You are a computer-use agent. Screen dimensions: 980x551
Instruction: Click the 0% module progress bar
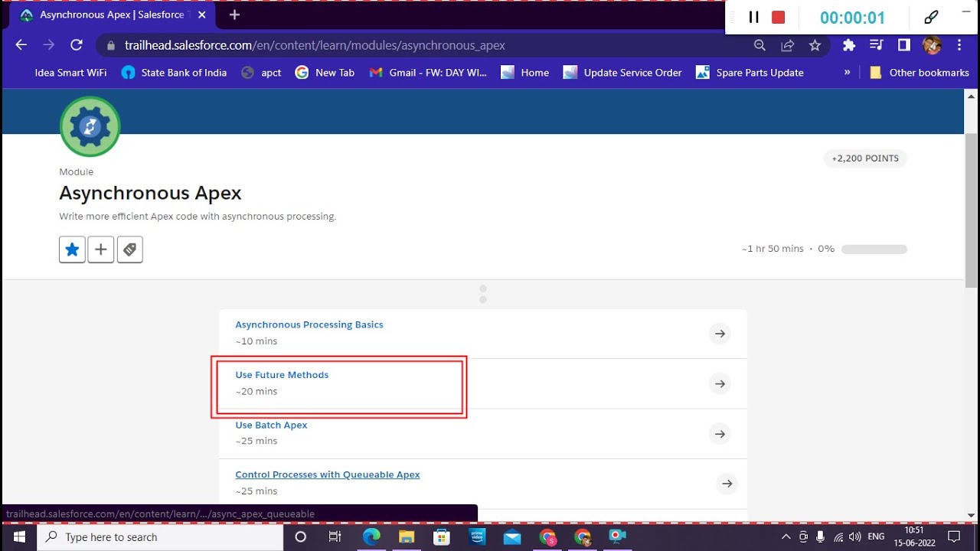coord(874,249)
